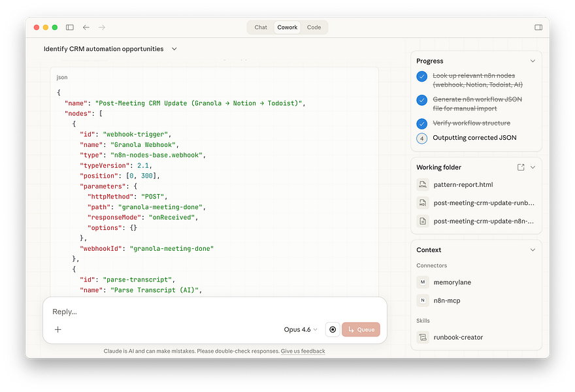The width and height of the screenshot is (575, 392).
Task: Toggle the right side panel icon
Action: pyautogui.click(x=538, y=27)
